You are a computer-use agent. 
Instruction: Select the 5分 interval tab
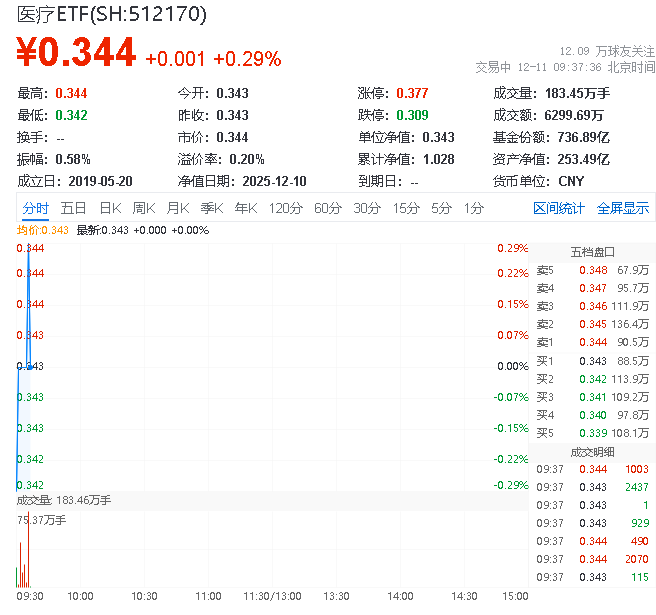[441, 208]
